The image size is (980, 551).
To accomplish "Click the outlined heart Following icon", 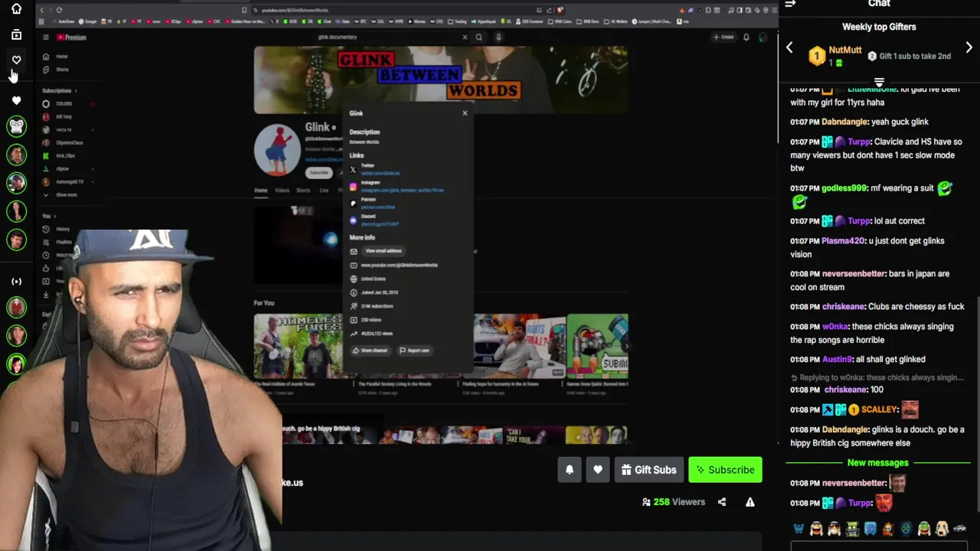I will tap(16, 60).
